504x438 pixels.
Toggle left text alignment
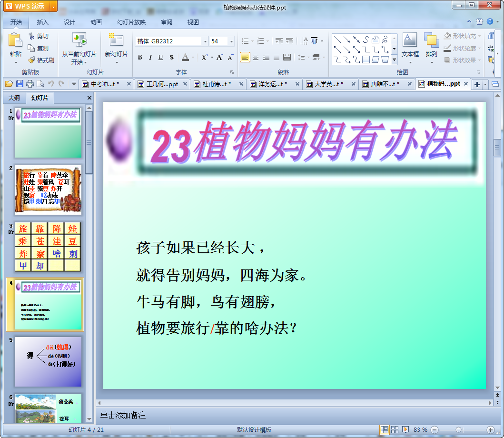tap(245, 57)
